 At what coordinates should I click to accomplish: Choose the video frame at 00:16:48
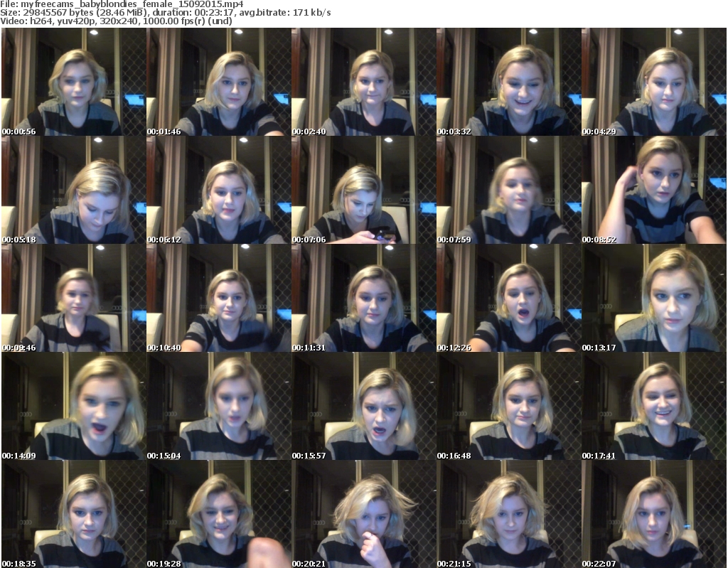click(x=509, y=406)
